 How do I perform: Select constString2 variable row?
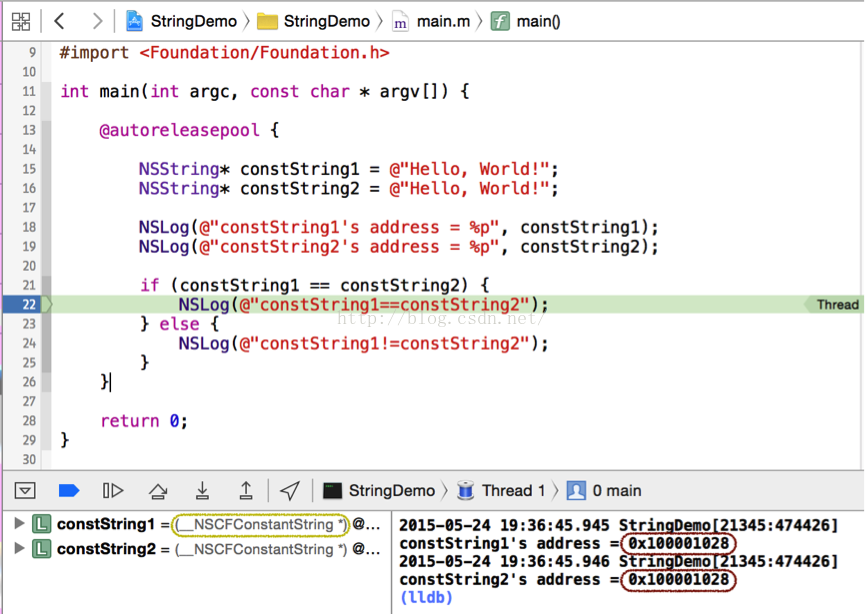pos(197,549)
